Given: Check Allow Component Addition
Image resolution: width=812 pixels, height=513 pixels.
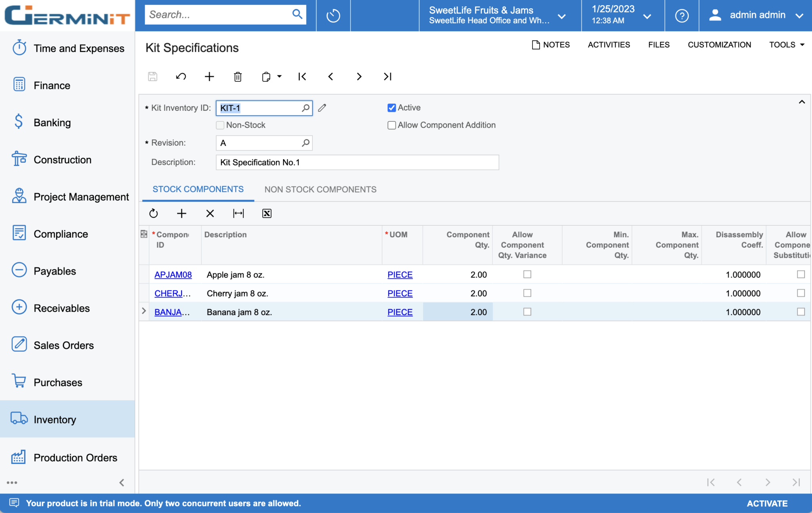Looking at the screenshot, I should 391,125.
